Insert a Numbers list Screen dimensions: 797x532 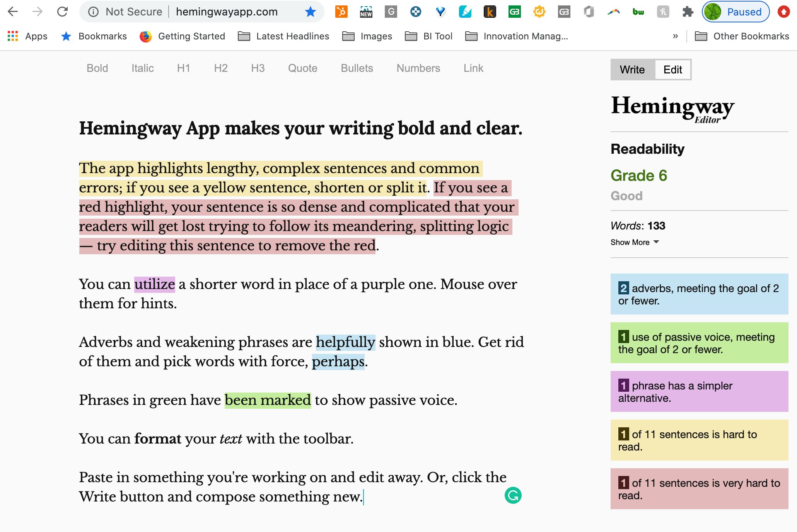click(418, 68)
